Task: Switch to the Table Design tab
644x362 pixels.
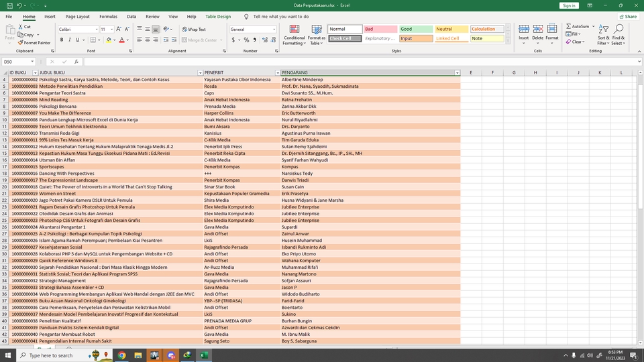Action: point(218,17)
